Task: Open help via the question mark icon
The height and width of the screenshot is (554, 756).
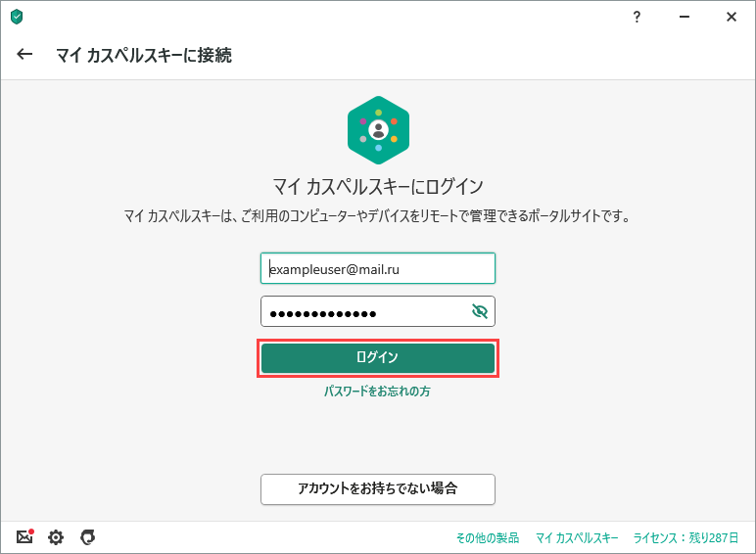Action: pyautogui.click(x=637, y=18)
